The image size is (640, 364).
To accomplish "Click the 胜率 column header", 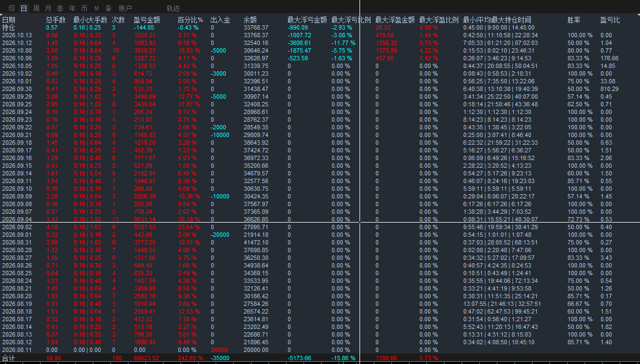I will (574, 20).
